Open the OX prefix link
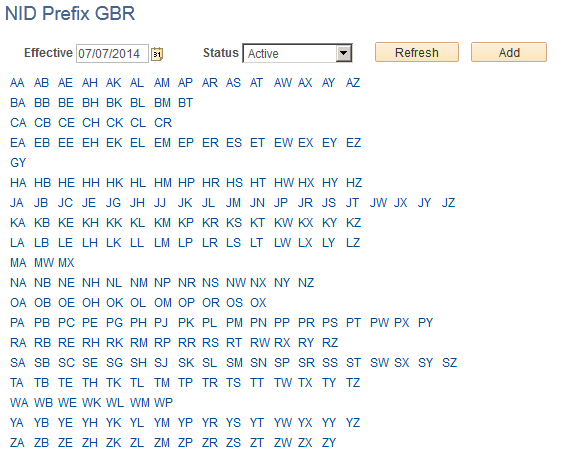 (258, 303)
